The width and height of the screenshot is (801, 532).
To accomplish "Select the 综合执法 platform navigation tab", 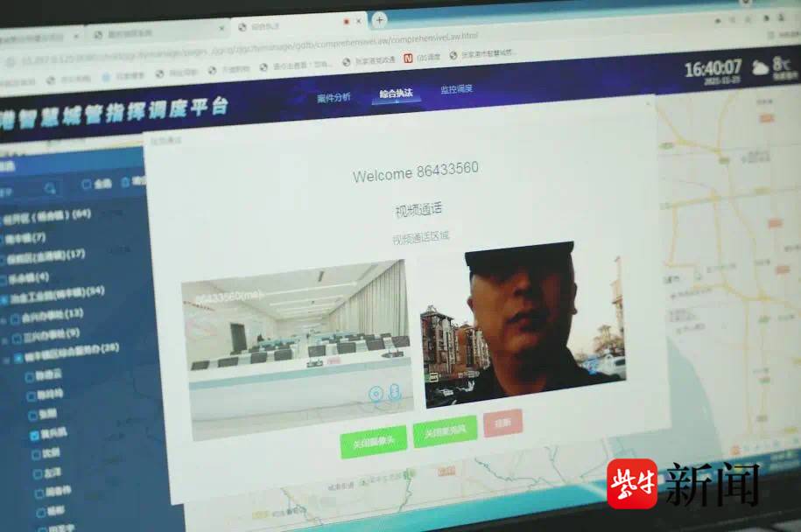I will 396,93.
